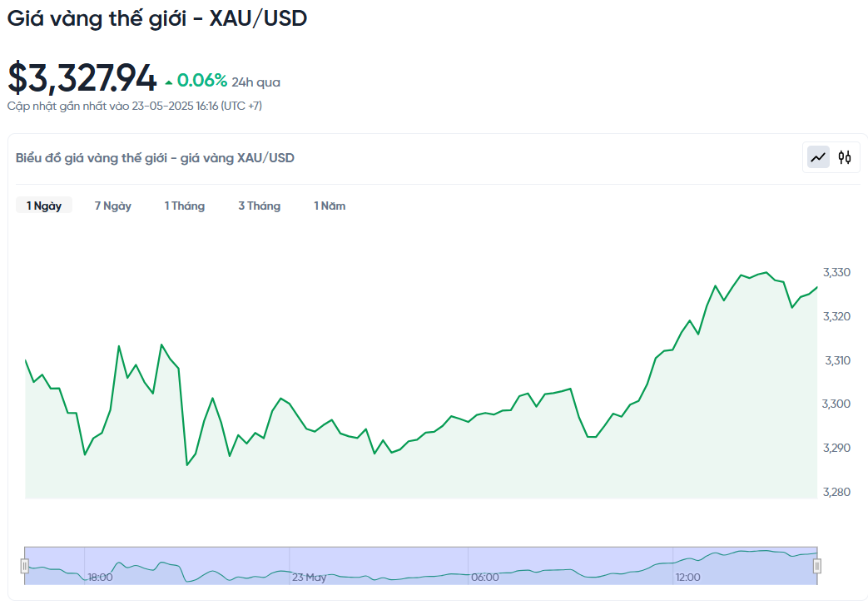
Task: Select the 1 Ngày time range
Action: 44,206
